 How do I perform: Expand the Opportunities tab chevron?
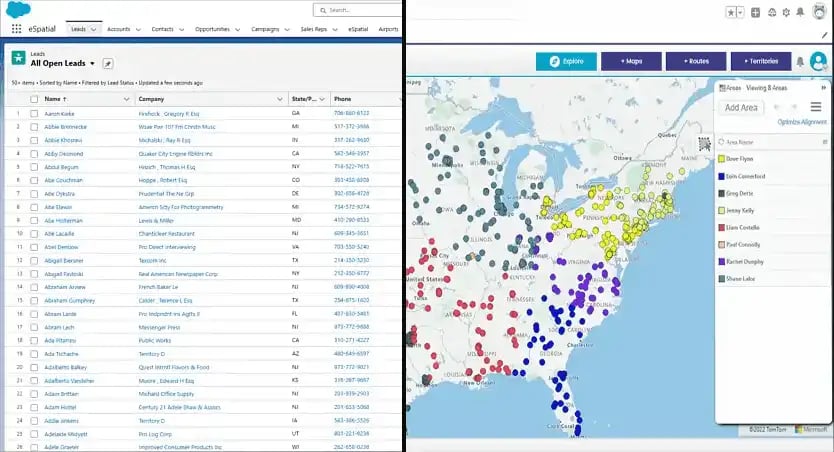pos(237,29)
